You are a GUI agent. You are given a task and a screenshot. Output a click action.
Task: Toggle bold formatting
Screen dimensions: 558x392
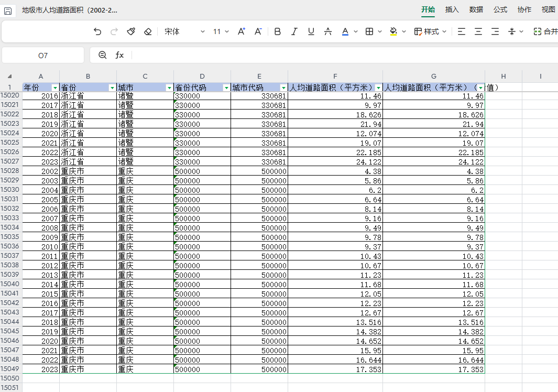click(278, 31)
